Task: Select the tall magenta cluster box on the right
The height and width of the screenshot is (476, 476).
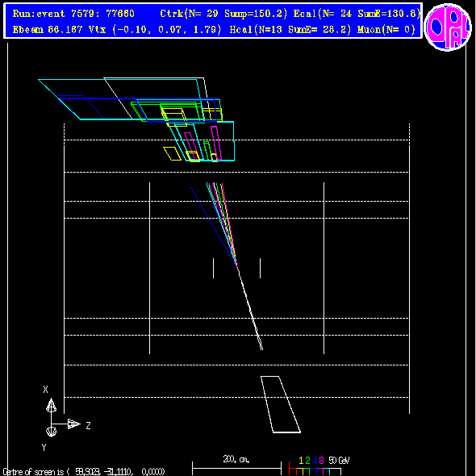Action: pos(216,143)
